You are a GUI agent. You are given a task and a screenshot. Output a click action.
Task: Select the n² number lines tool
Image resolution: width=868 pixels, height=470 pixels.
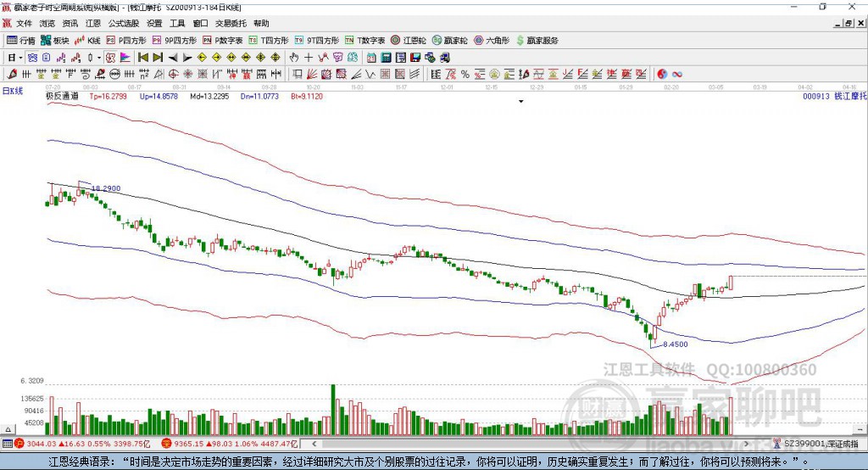click(x=144, y=75)
